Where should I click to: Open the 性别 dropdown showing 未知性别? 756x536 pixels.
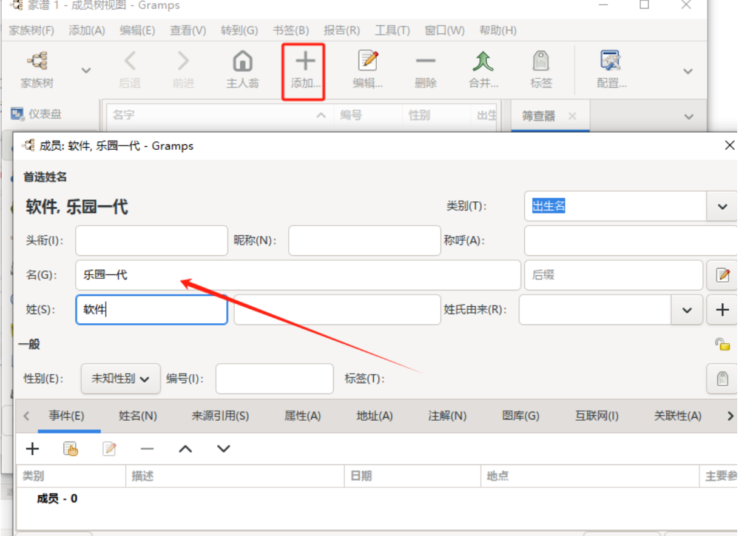click(x=121, y=379)
